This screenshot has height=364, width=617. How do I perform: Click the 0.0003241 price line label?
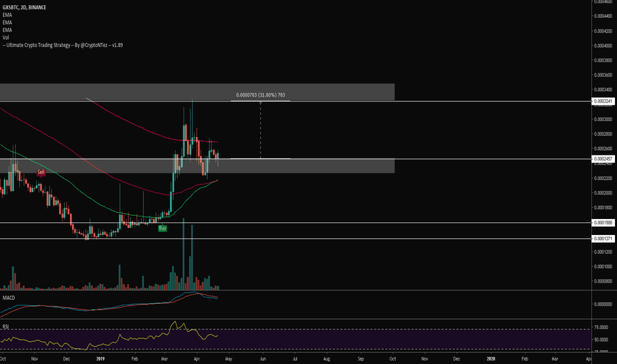point(603,101)
